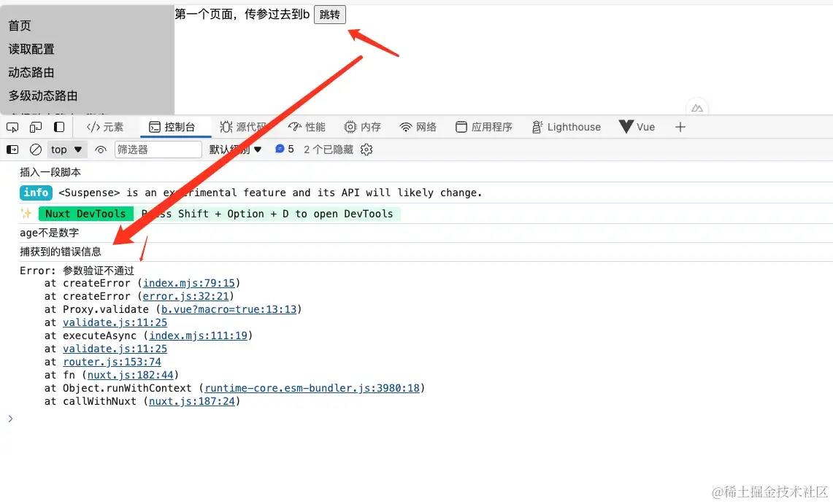Image resolution: width=833 pixels, height=504 pixels.
Task: Open nuxt.js:182:44 source link
Action: 130,375
